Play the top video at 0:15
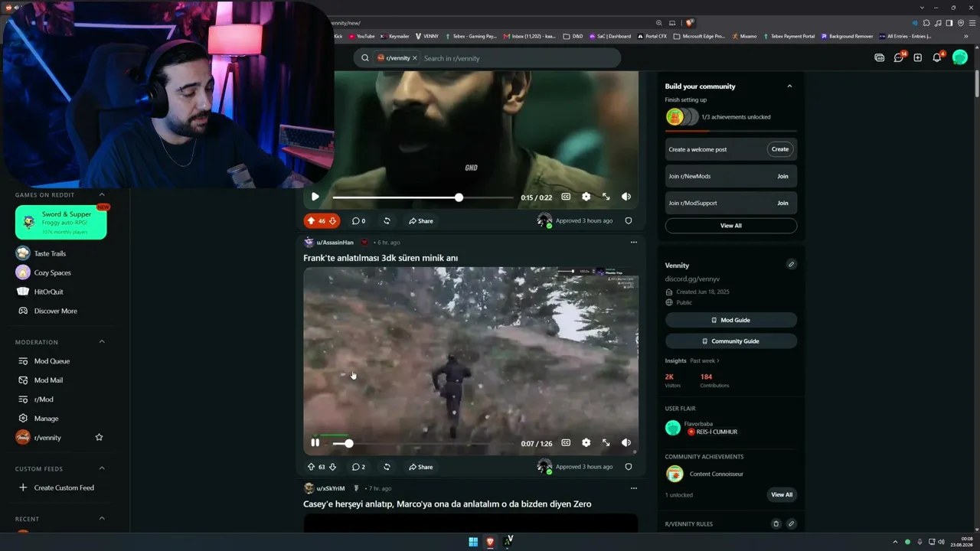 [315, 197]
